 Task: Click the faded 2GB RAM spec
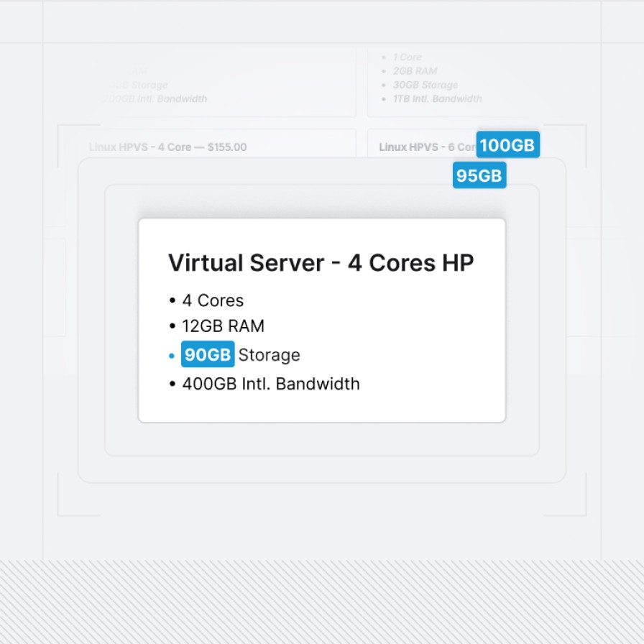point(415,71)
